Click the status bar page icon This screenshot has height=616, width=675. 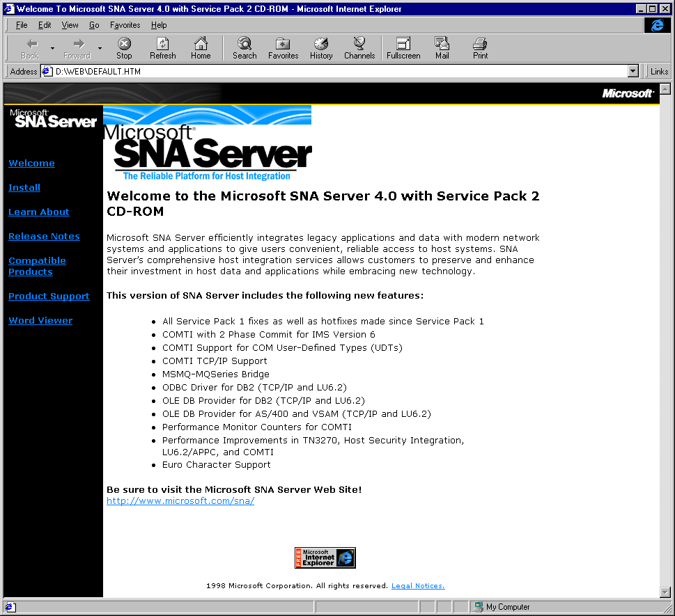tap(10, 607)
